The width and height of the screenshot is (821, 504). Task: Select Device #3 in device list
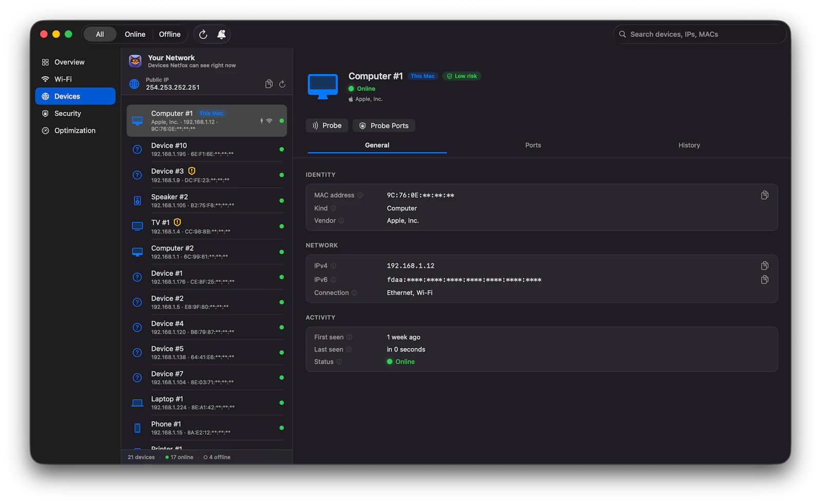click(x=207, y=175)
